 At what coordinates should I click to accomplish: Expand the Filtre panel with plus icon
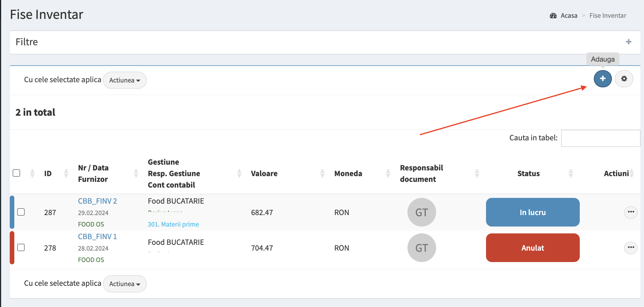click(x=629, y=42)
